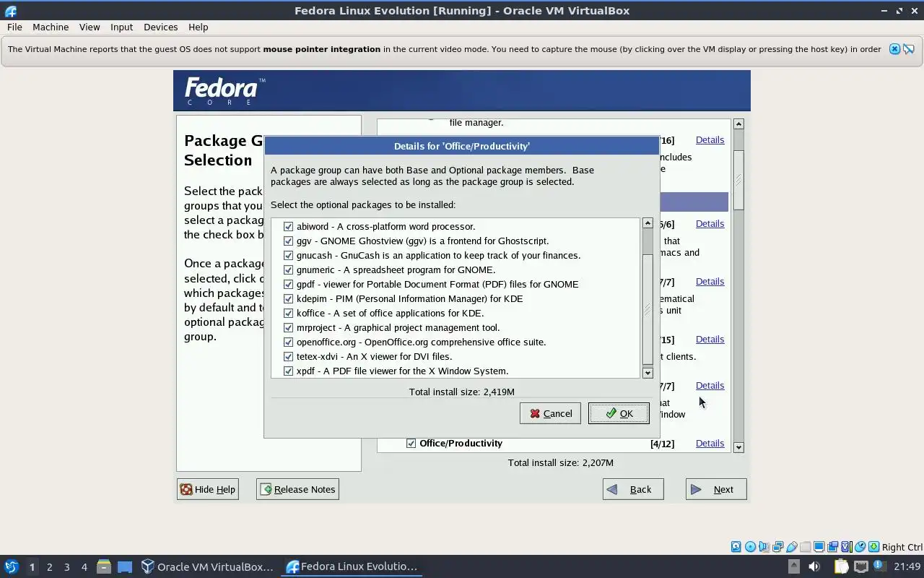Click the package list scrollbar thumb
Image resolution: width=924 pixels, height=578 pixels.
tap(648, 309)
